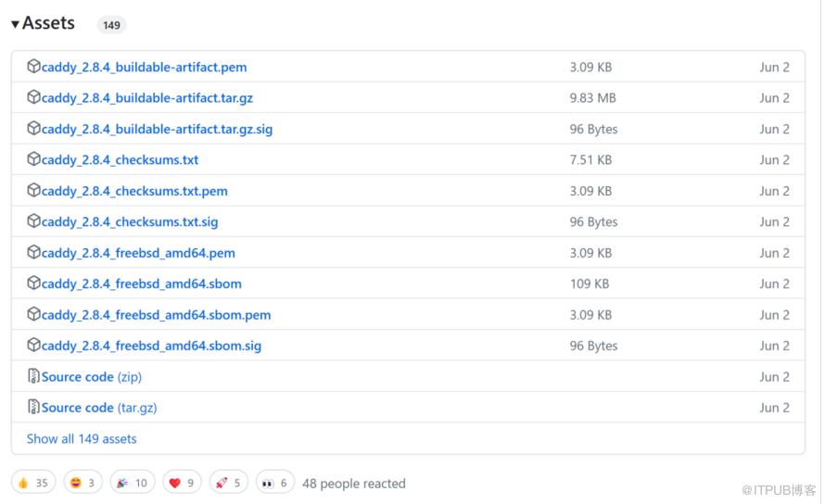Open caddy_2.8.4_checksums.txt.pem link
The height and width of the screenshot is (504, 825).
(x=134, y=191)
